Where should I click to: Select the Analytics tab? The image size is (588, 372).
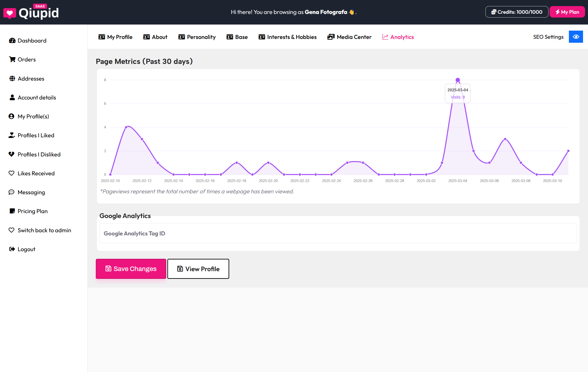click(x=398, y=37)
